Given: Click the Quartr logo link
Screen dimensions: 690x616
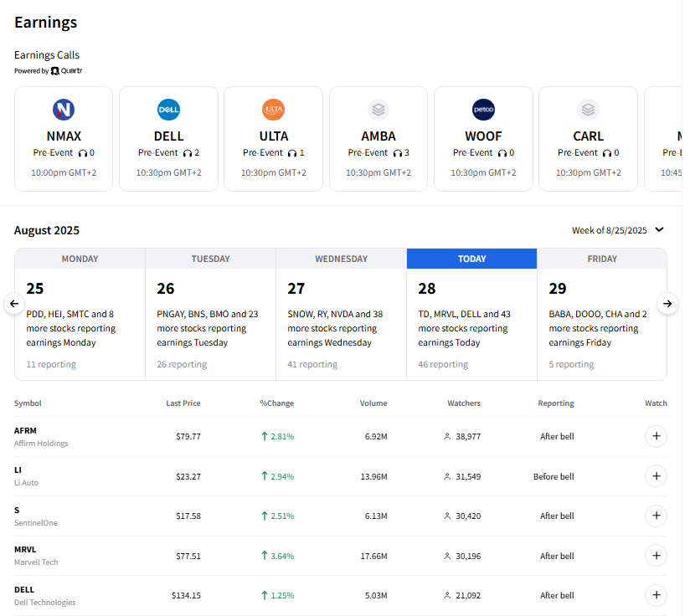Looking at the screenshot, I should tap(66, 71).
